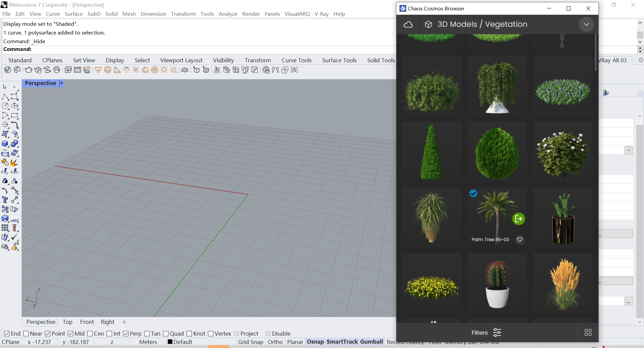644x348 pixels.
Task: Toggle Gumball in status bar
Action: pos(372,342)
